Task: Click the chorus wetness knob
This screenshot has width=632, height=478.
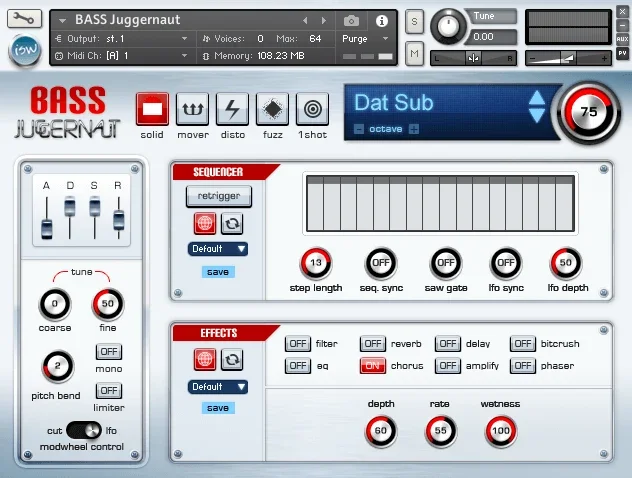Action: (x=501, y=431)
